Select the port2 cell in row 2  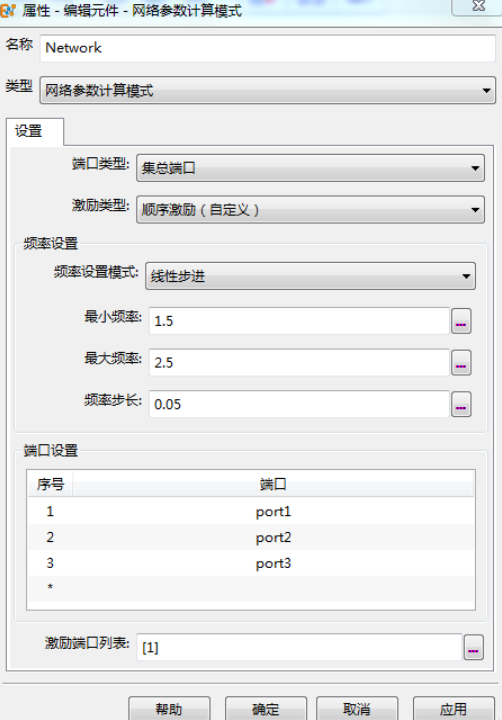tap(273, 537)
